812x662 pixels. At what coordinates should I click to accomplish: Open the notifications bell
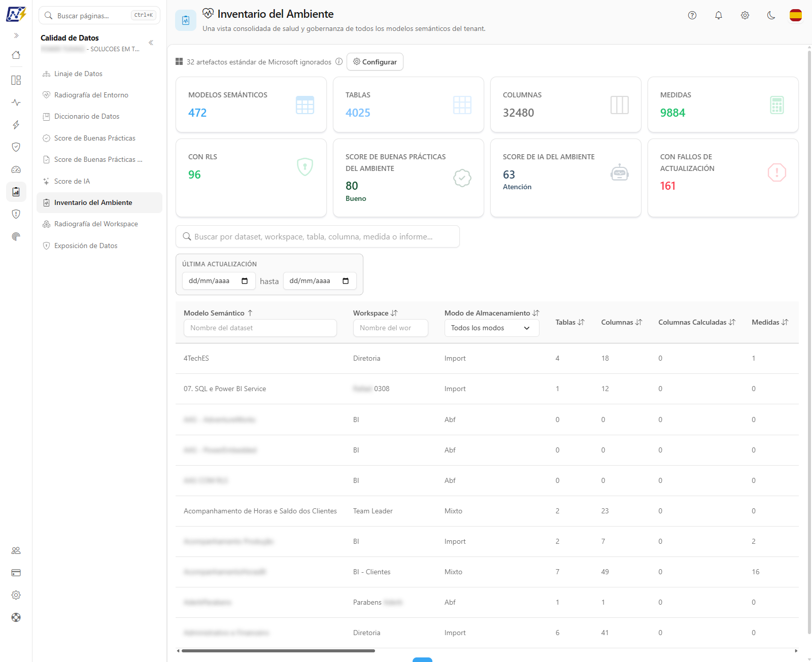719,15
